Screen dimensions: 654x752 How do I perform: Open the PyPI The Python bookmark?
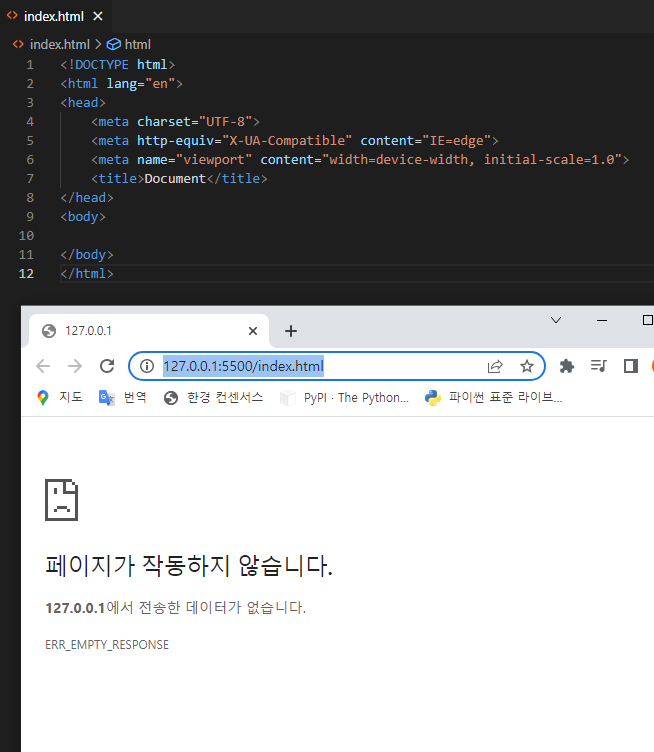pos(344,398)
